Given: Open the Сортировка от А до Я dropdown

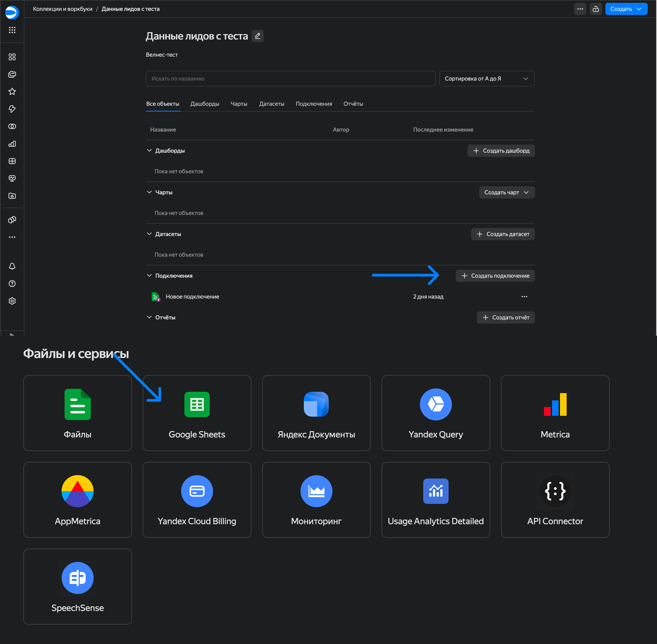Looking at the screenshot, I should [x=487, y=78].
